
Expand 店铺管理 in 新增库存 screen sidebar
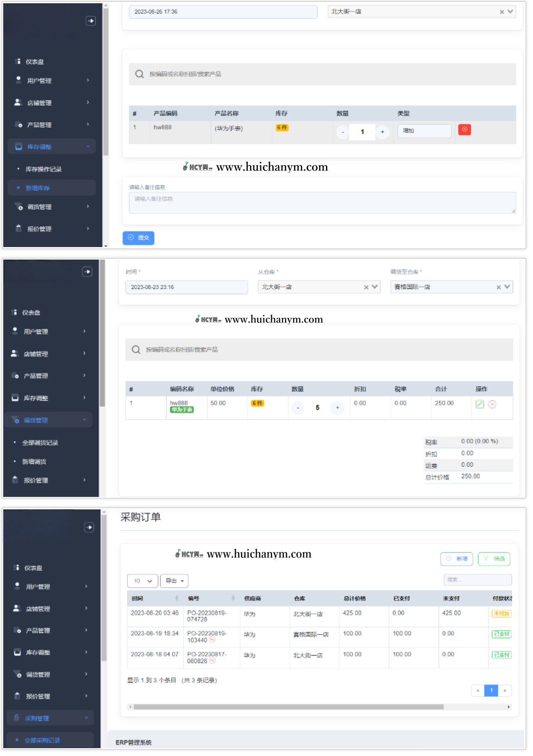pyautogui.click(x=52, y=103)
